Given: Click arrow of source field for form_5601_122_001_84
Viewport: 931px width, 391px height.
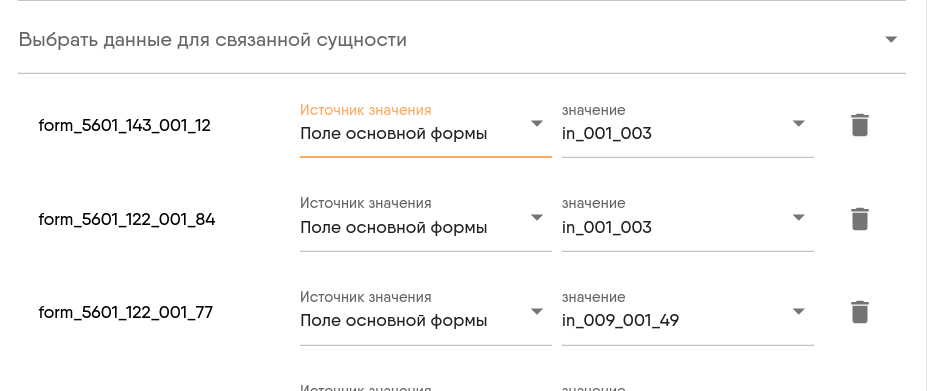Looking at the screenshot, I should point(537,217).
